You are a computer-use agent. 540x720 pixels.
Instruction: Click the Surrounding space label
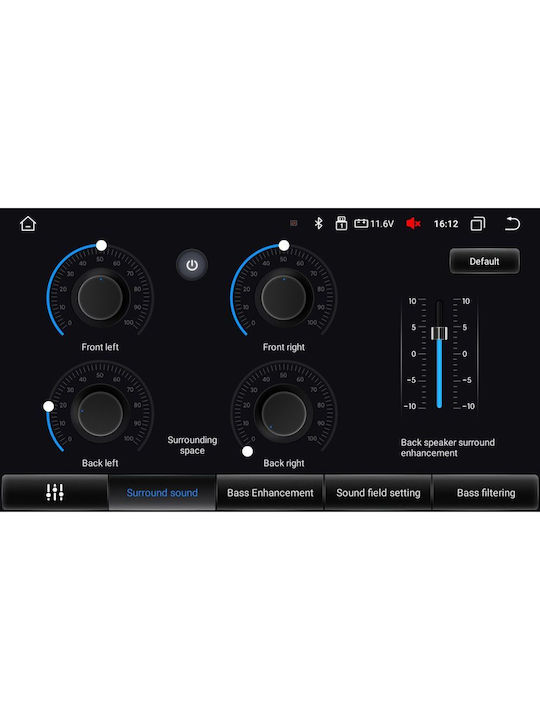coord(192,445)
